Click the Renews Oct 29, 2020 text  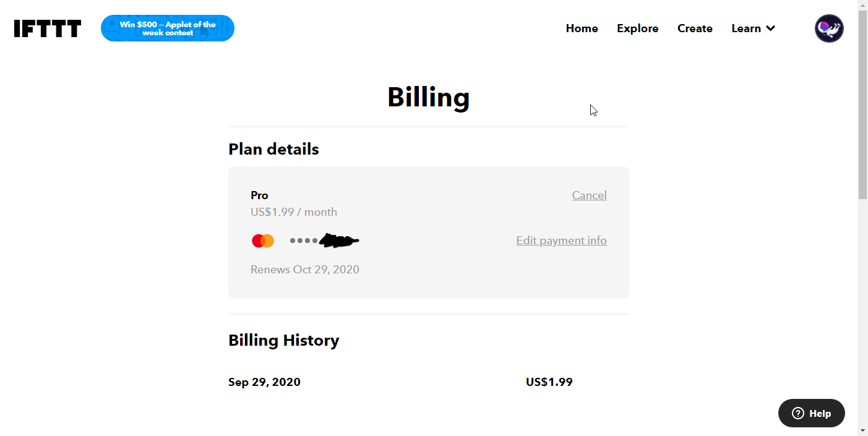[x=304, y=270]
